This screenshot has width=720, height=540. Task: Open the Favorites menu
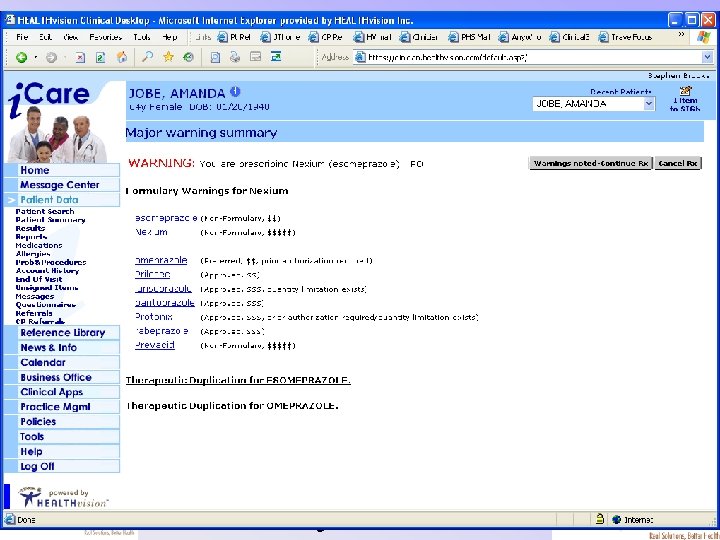click(106, 37)
